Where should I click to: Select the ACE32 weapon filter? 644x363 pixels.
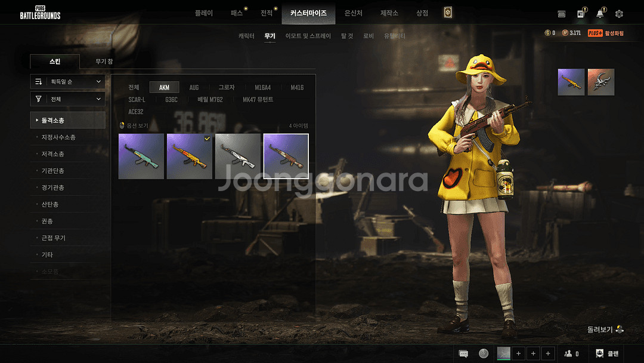(136, 112)
